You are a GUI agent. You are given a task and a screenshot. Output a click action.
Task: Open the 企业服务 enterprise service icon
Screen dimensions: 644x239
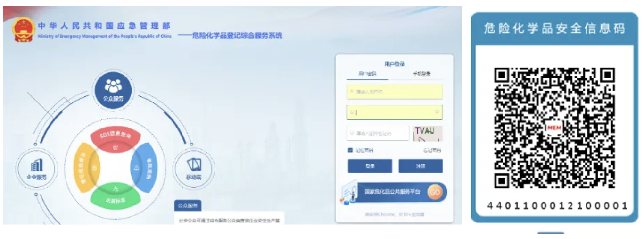36,169
